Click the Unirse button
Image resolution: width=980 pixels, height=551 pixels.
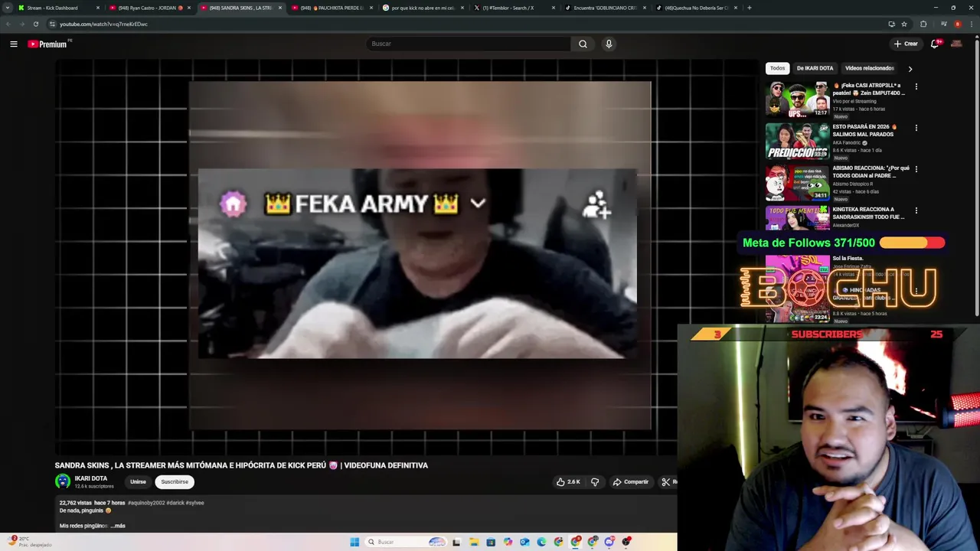tap(138, 482)
